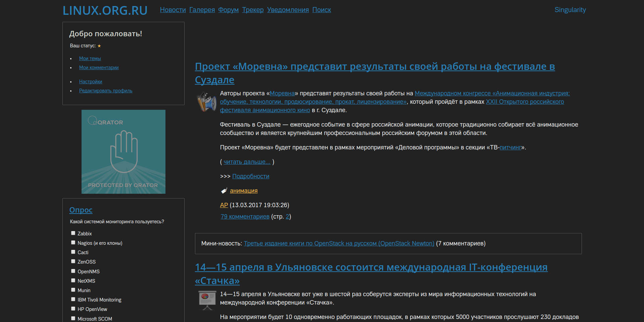Viewport: 644px width, 322px height.
Task: Click the LINUX.ORG.RU site logo
Action: point(105,10)
